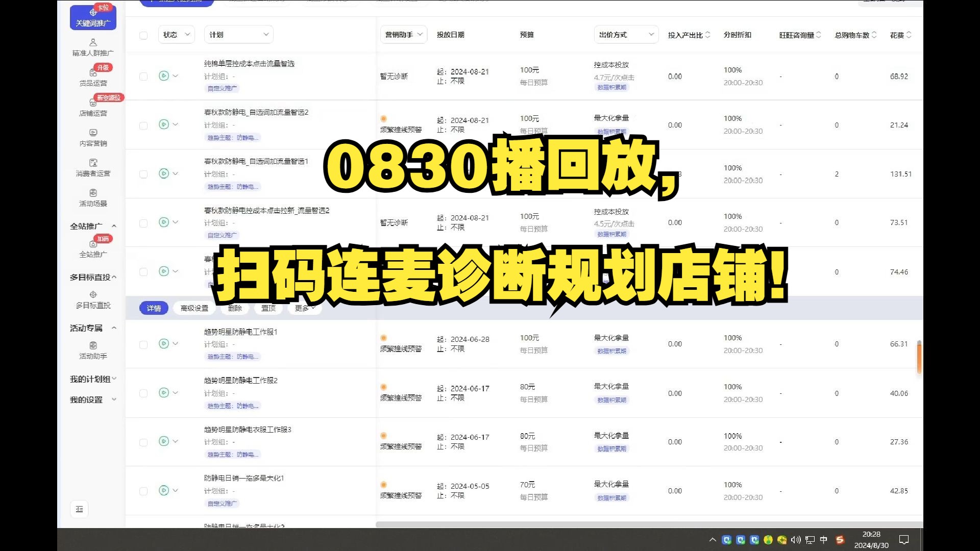This screenshot has width=980, height=551.
Task: Check the row 趋势明星防静电衣服工作服3
Action: tap(143, 442)
